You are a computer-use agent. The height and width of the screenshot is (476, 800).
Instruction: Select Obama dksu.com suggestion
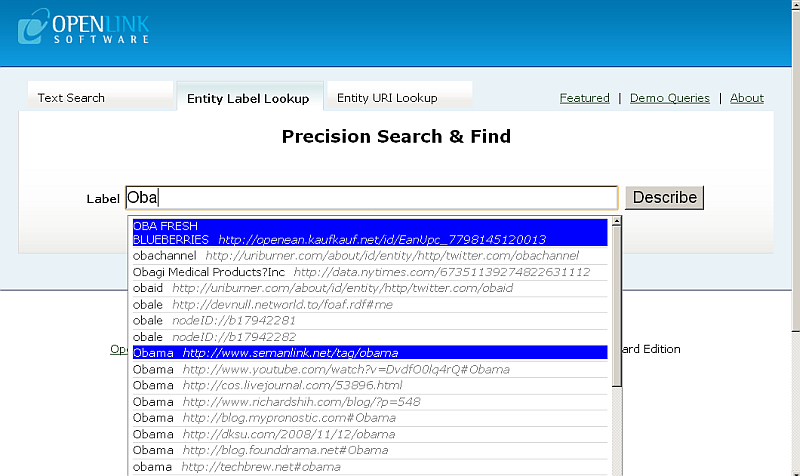(370, 434)
